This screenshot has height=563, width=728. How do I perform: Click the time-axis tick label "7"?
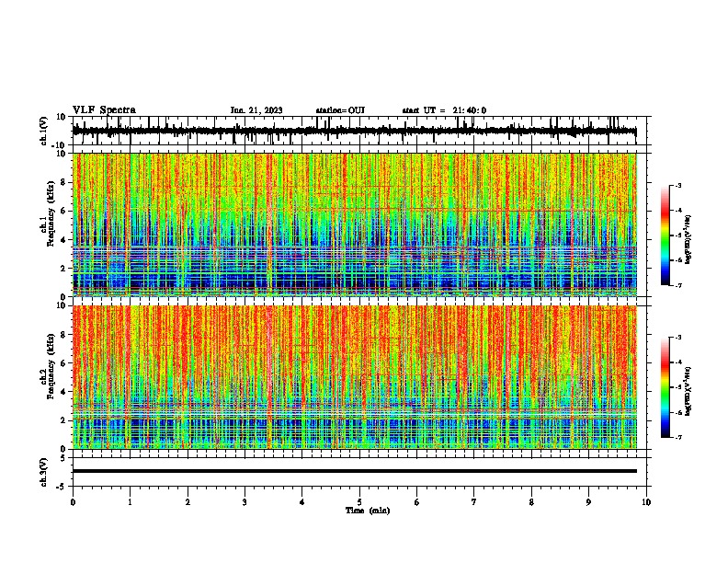point(474,502)
